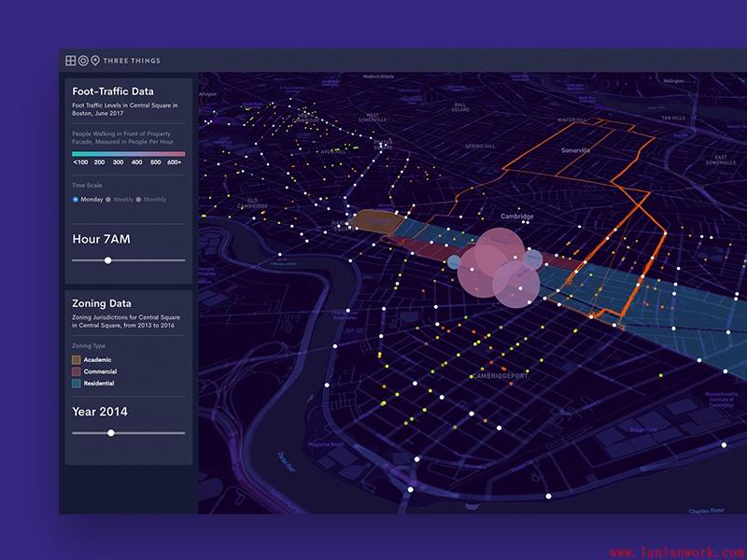Select the Monday time scale option

pyautogui.click(x=76, y=200)
